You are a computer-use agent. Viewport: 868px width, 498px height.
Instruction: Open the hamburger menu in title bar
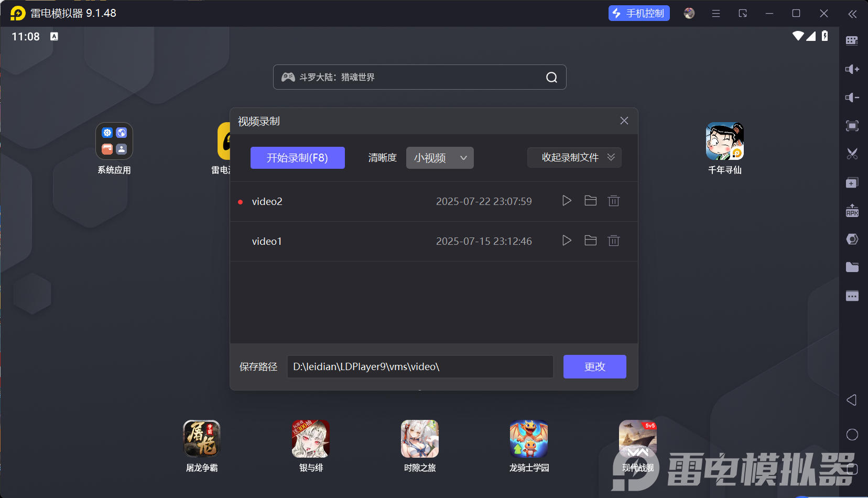716,13
